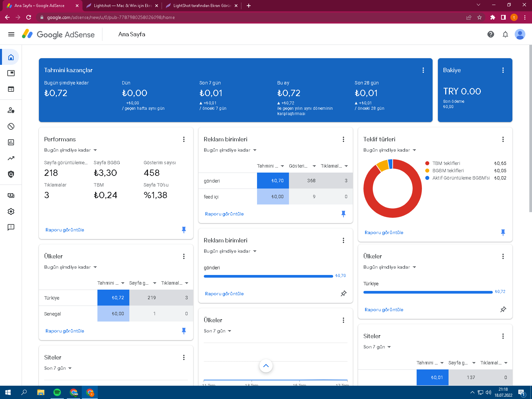Open Chrome extensions puzzle icon
This screenshot has height=399, width=532.
[x=493, y=17]
